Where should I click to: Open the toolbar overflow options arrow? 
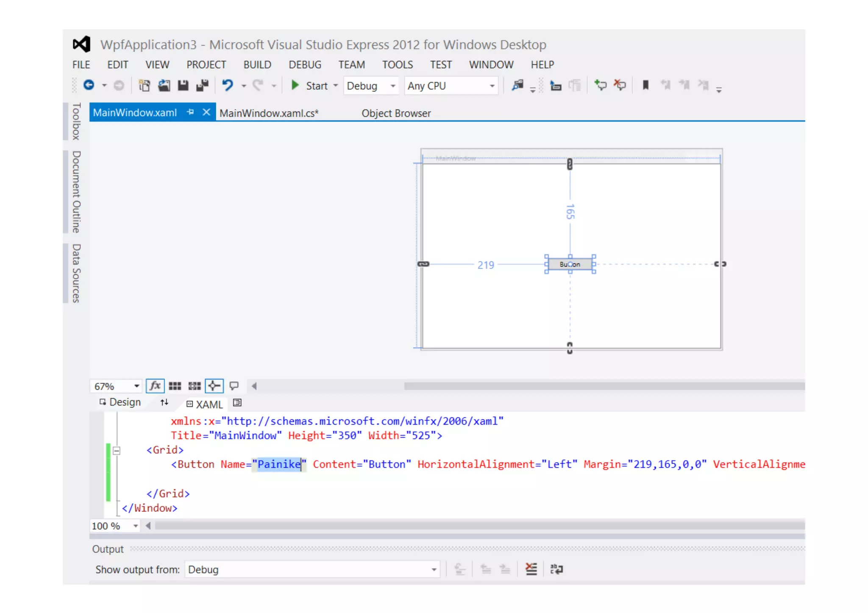tap(719, 90)
